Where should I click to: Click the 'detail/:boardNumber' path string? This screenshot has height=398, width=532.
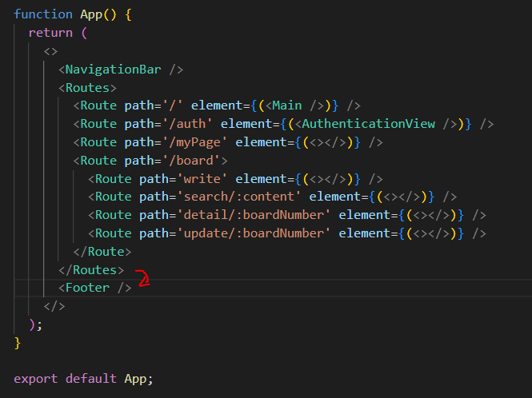(254, 215)
